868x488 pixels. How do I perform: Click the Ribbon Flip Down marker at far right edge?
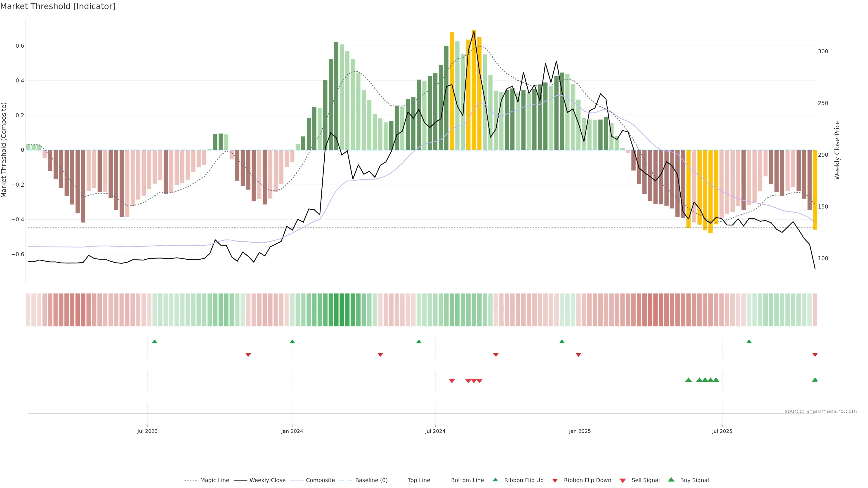[x=815, y=355]
